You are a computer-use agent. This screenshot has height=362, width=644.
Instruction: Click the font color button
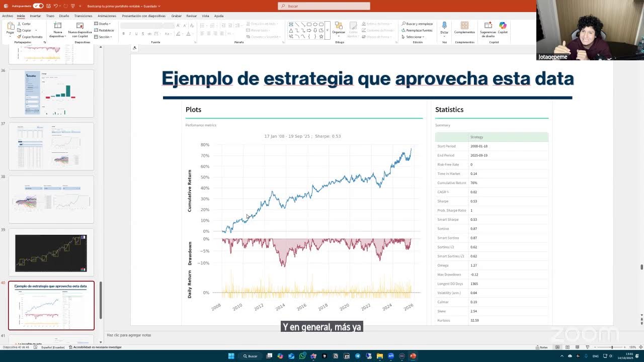click(188, 34)
